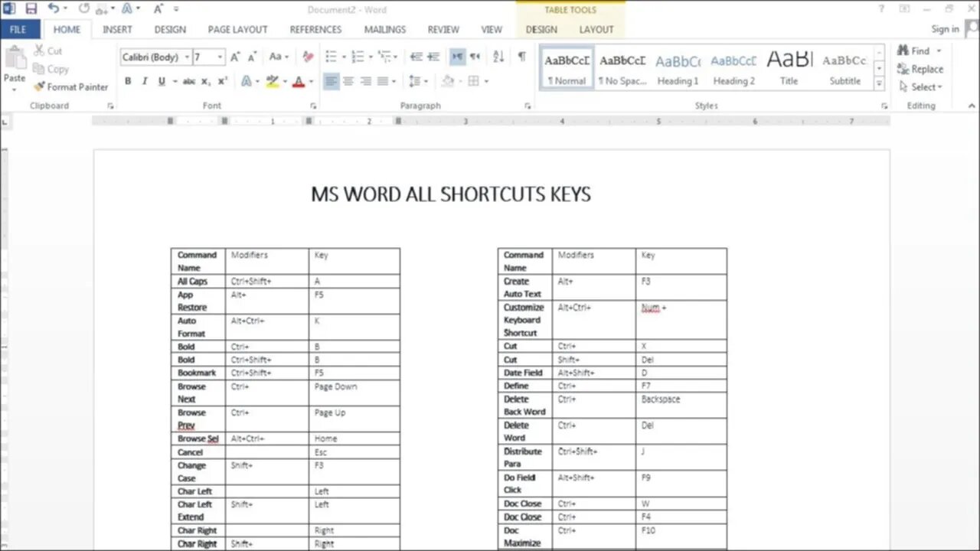This screenshot has width=980, height=551.
Task: Decrease the paragraph indent
Action: pyautogui.click(x=416, y=57)
